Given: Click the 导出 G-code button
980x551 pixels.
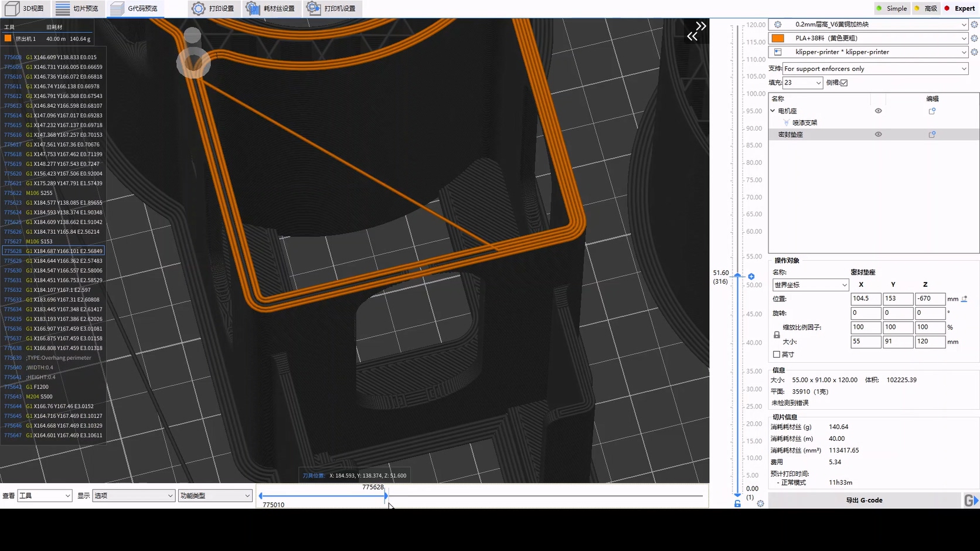Looking at the screenshot, I should coord(865,500).
